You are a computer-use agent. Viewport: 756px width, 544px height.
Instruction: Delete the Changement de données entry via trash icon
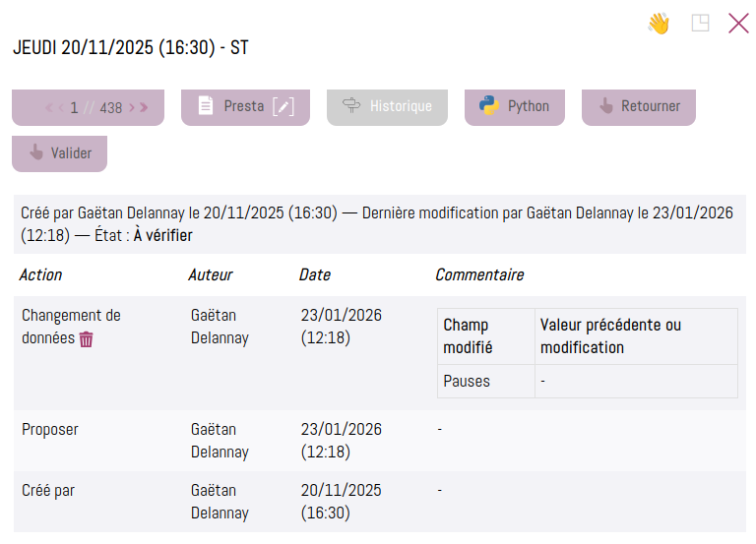(x=87, y=338)
